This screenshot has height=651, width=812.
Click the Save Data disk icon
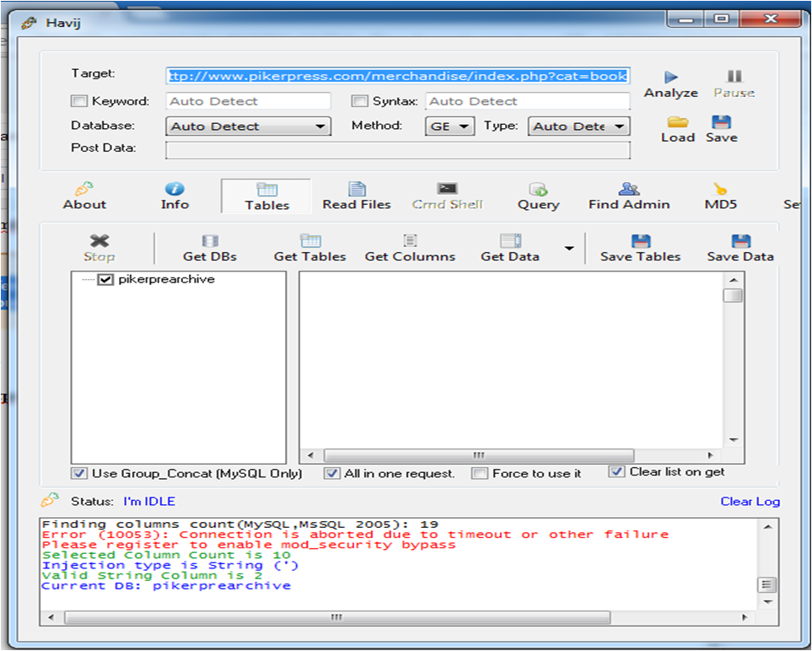741,241
